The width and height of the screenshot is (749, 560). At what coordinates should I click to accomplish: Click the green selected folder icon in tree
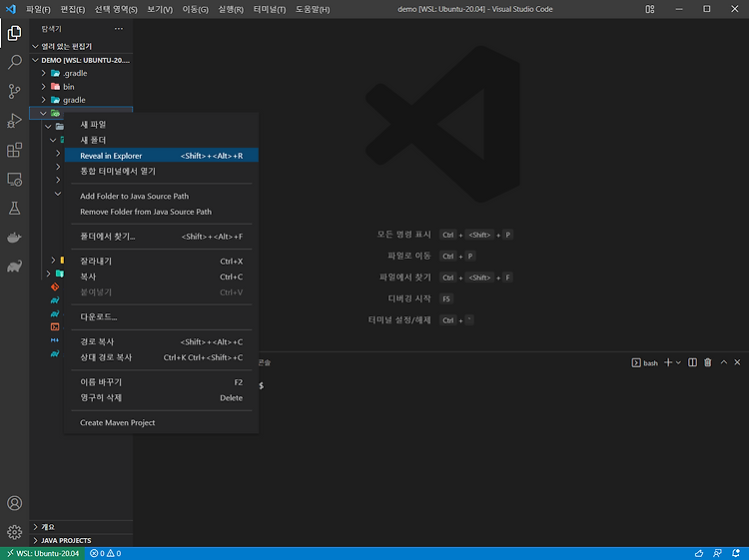[55, 113]
